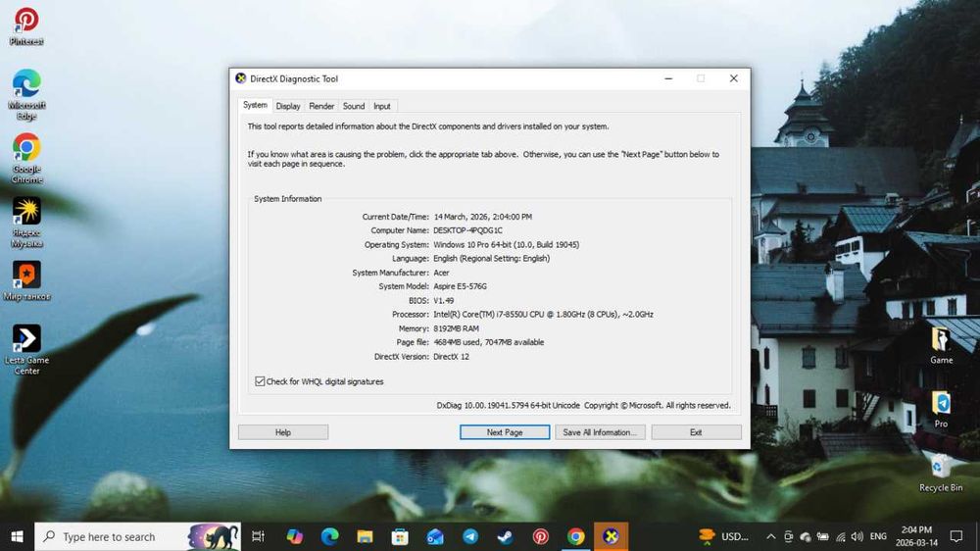Toggle Check for WHQL digital signatures
Image resolution: width=980 pixels, height=551 pixels.
coord(260,381)
